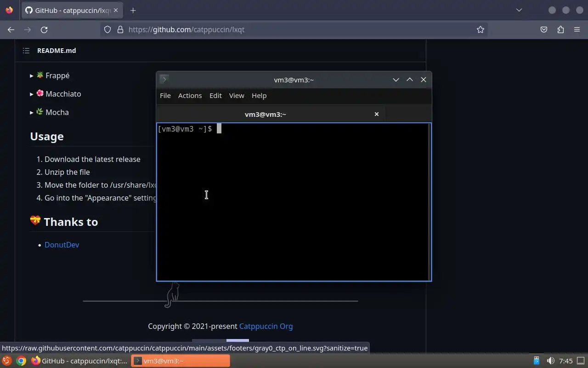This screenshot has width=588, height=368.
Task: Open terminal View menu
Action: coord(237,96)
